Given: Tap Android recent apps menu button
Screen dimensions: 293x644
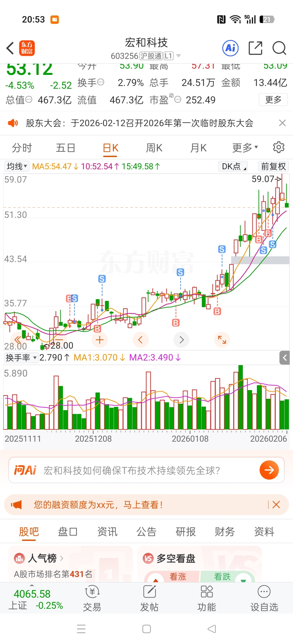Looking at the screenshot, I should pyautogui.click(x=81, y=629).
